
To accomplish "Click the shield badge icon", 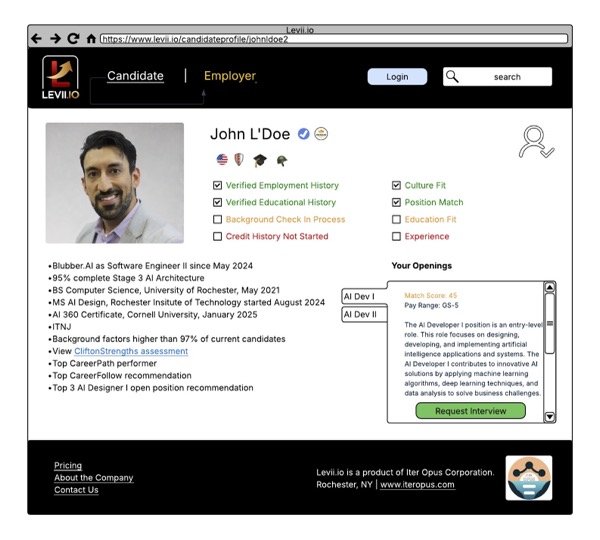I will click(x=239, y=160).
